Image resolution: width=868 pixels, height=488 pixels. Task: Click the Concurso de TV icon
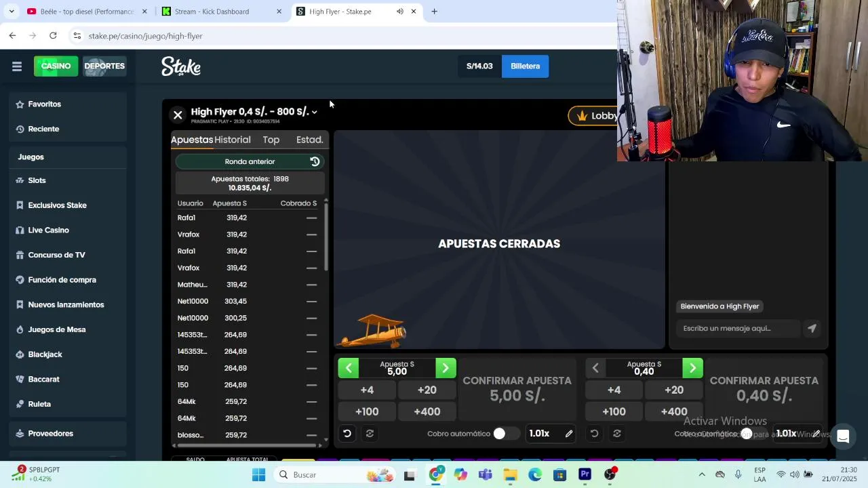click(x=20, y=255)
